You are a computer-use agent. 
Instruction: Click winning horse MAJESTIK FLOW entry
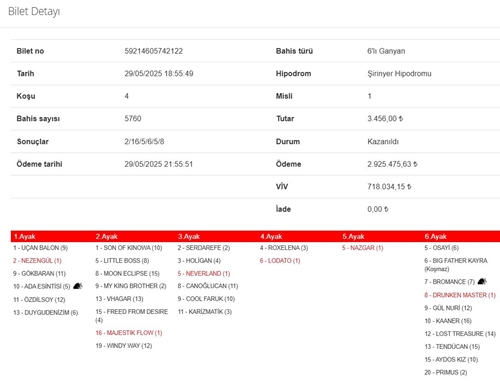pyautogui.click(x=129, y=333)
